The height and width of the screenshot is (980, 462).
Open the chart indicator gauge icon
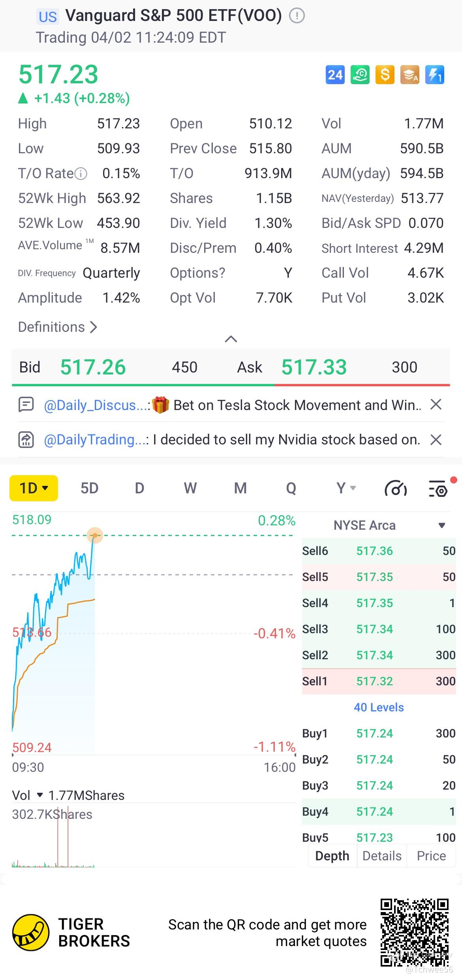(396, 489)
